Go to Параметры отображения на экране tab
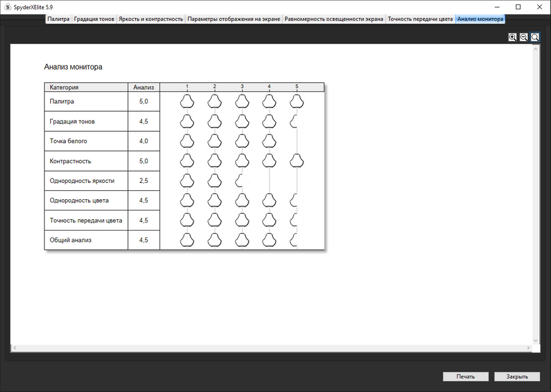Viewport: 551px width, 392px height. point(234,19)
